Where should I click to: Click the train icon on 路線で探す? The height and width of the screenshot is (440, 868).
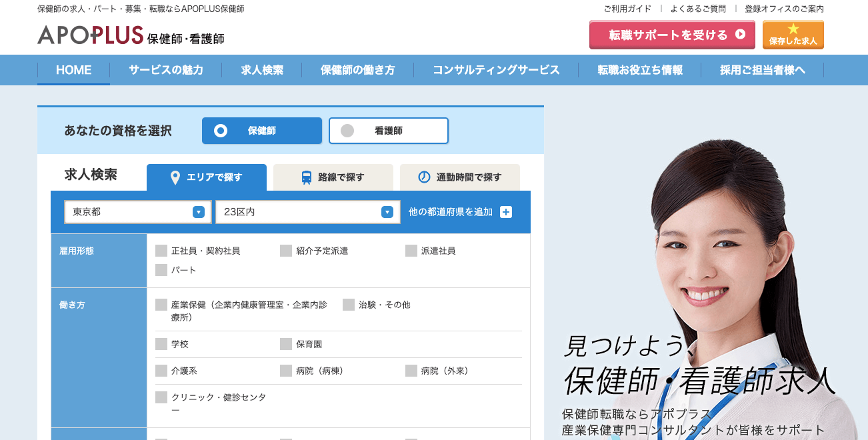(x=307, y=177)
